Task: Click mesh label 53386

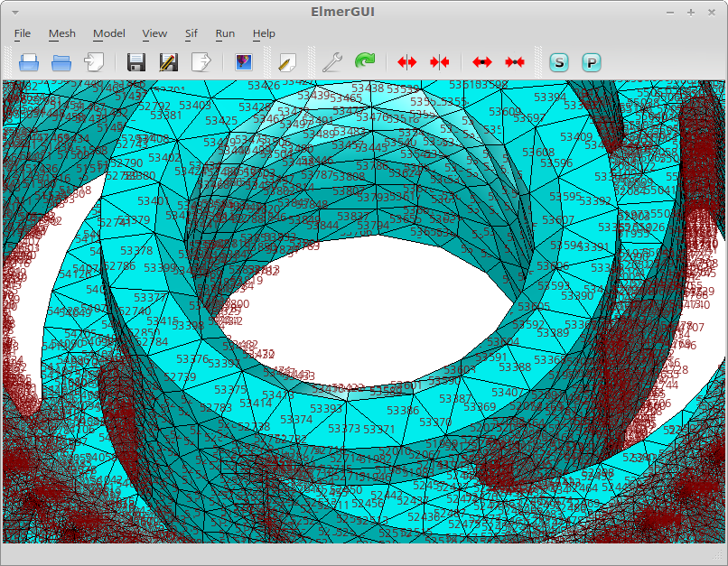Action: (403, 411)
